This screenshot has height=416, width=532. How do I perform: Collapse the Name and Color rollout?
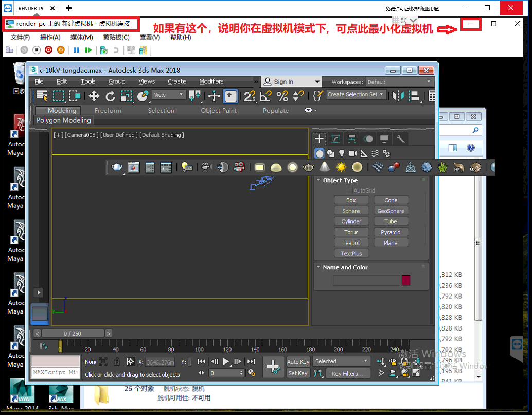(318, 267)
